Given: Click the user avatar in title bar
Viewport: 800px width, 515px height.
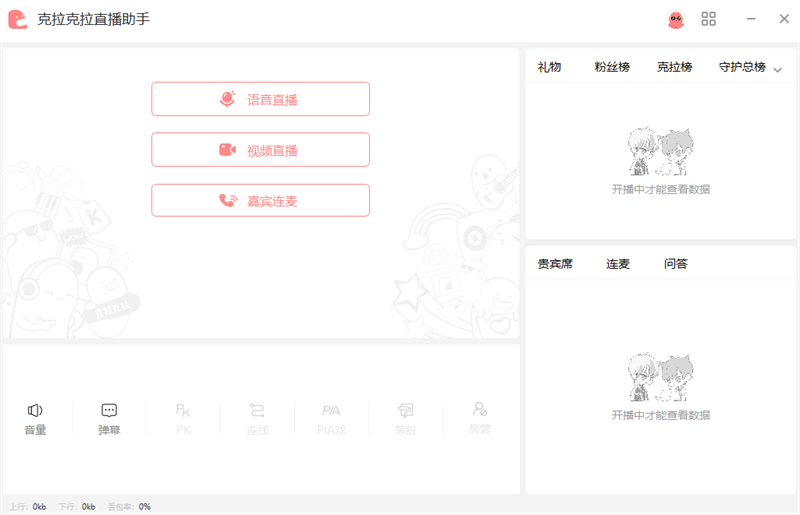Looking at the screenshot, I should tap(676, 19).
